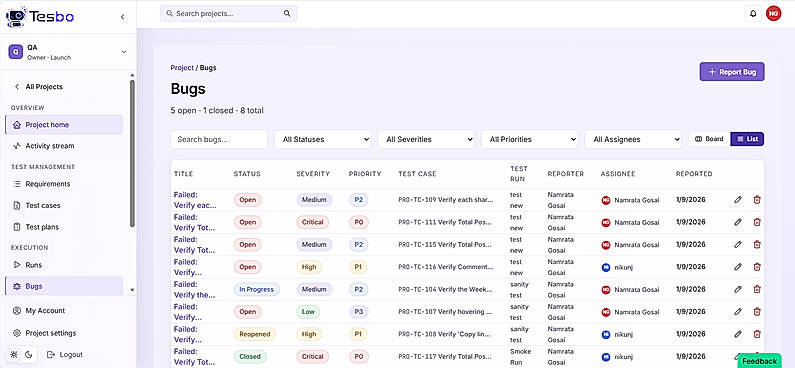Delete the bug for PRO-TC-104
795x368 pixels.
point(757,289)
